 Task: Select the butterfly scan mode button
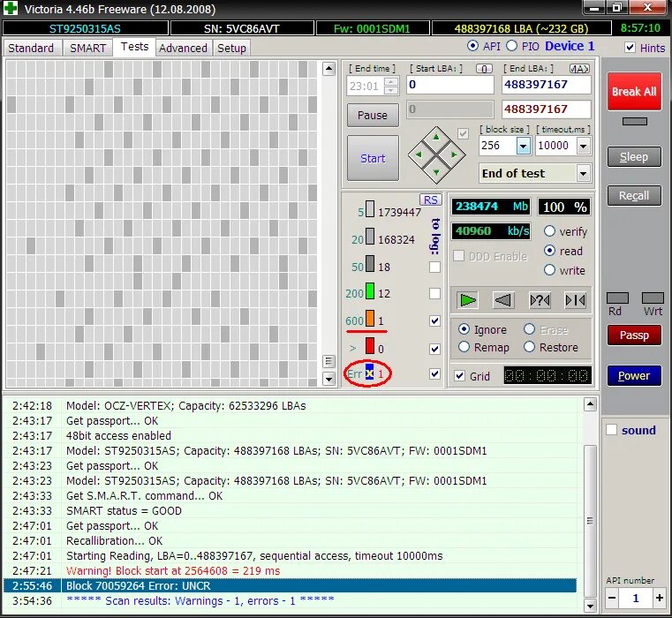click(x=575, y=300)
